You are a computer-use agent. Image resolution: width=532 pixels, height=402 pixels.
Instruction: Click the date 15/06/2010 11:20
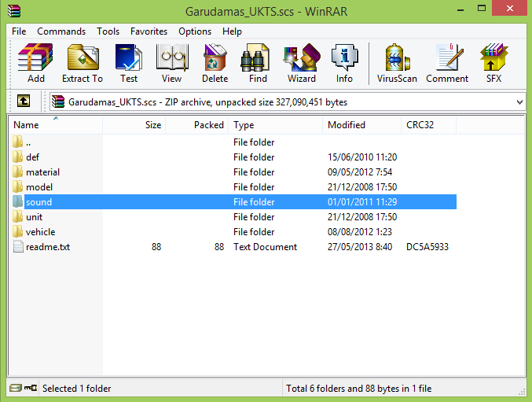[x=362, y=157]
